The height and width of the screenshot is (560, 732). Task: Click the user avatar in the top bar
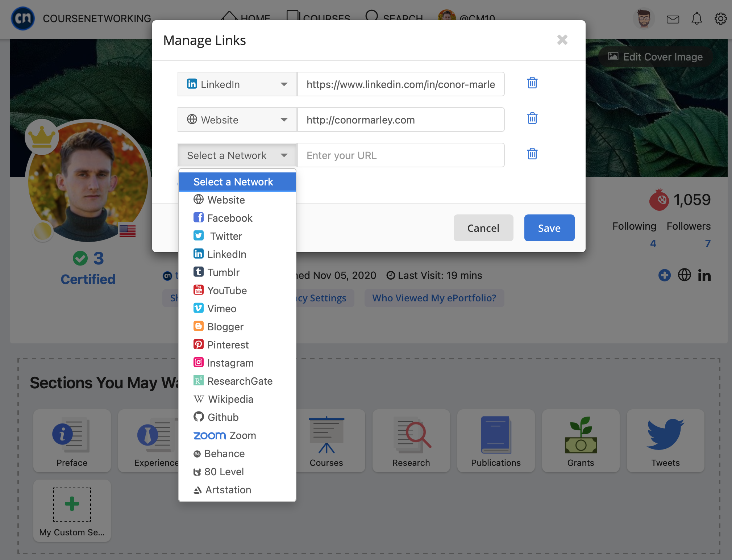tap(644, 18)
